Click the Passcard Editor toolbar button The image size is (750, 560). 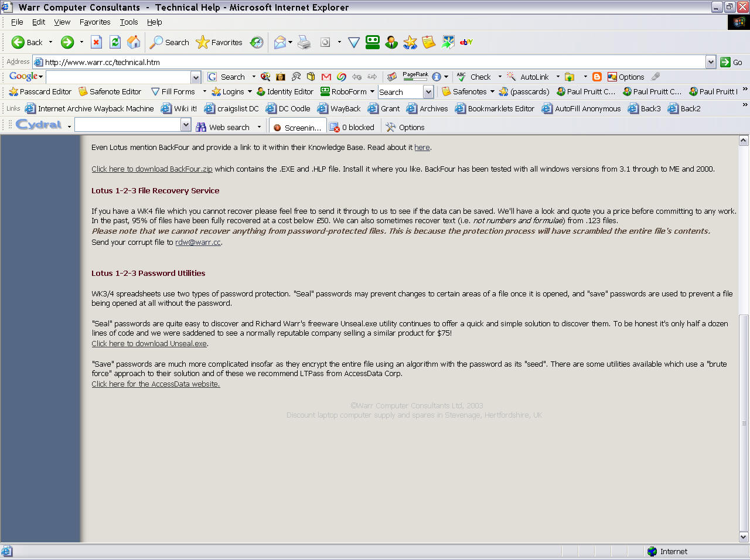pyautogui.click(x=40, y=91)
